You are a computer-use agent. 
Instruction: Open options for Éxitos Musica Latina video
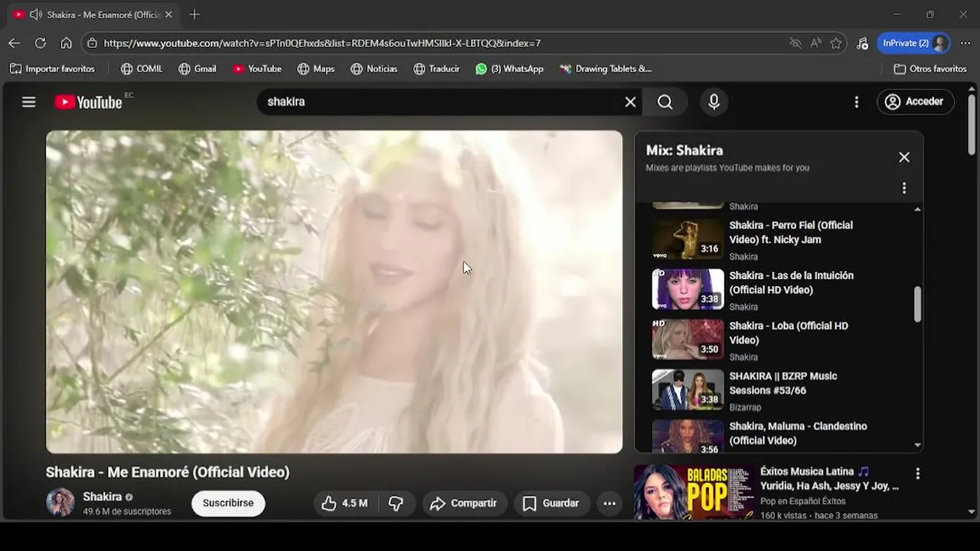pos(917,474)
